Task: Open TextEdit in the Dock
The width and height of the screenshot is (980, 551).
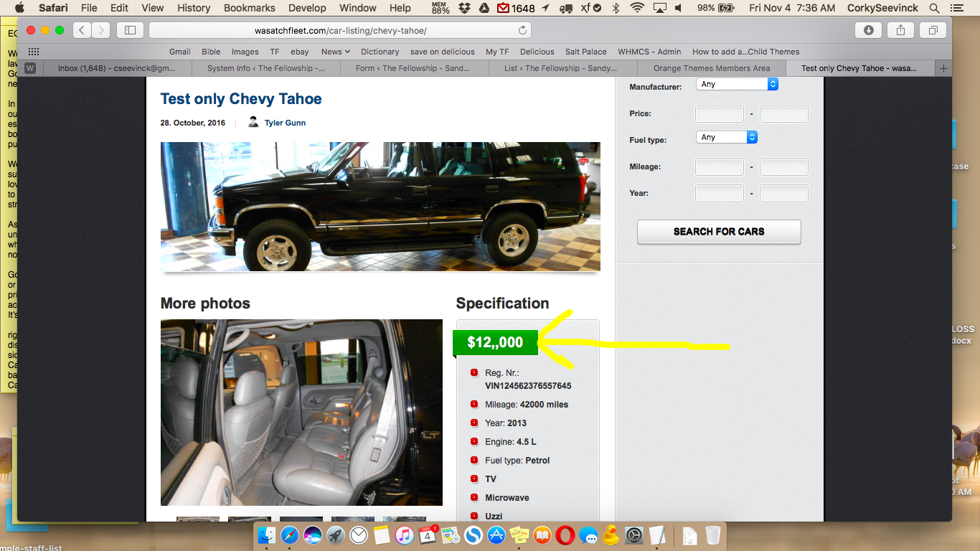Action: [x=657, y=534]
